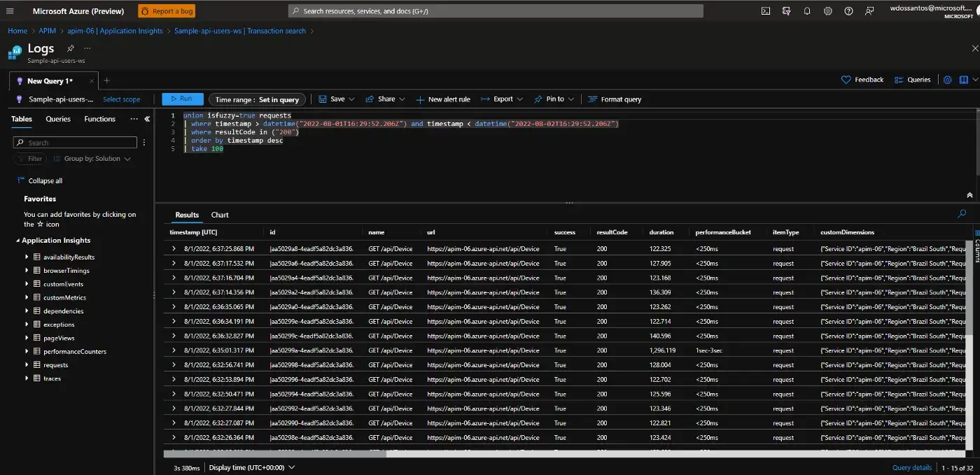Screen dimensions: 980x475
Task: Open the Directories and subscriptions filter icon
Action: point(786,11)
